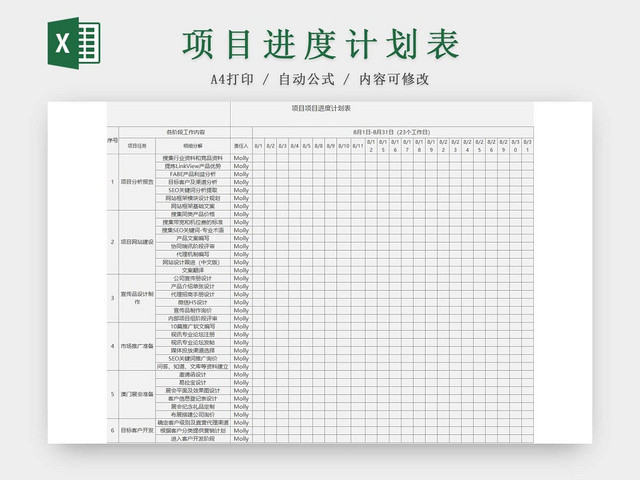The width and height of the screenshot is (640, 480).
Task: Select the 市场推广准备 task group cell
Action: pyautogui.click(x=137, y=346)
